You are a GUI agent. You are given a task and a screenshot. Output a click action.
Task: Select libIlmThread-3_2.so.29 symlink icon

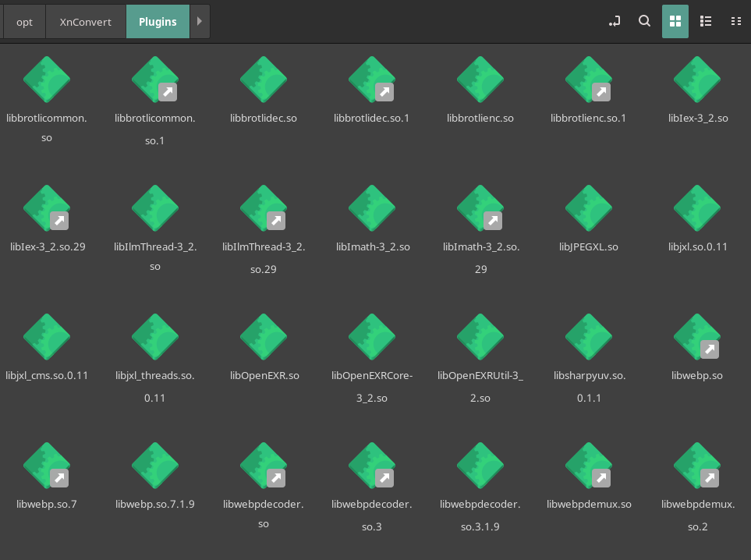[x=264, y=208]
